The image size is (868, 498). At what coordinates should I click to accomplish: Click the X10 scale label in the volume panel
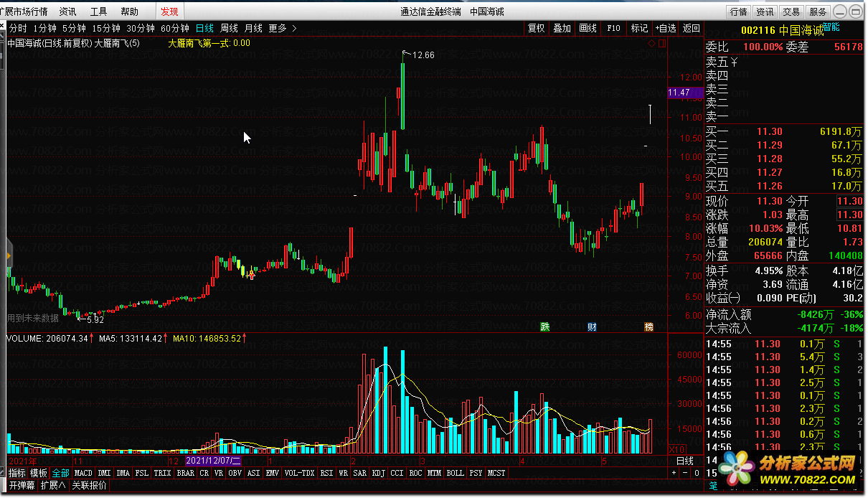click(x=675, y=448)
